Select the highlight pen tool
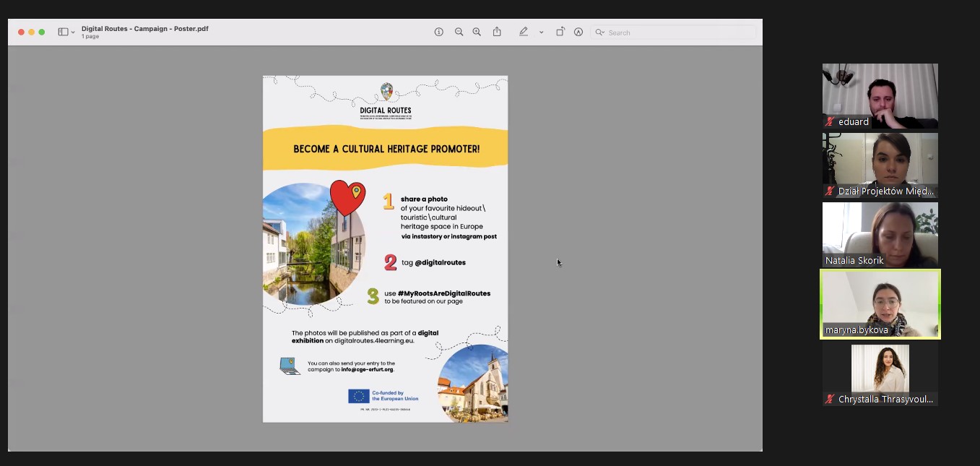This screenshot has width=980, height=466. pos(524,32)
